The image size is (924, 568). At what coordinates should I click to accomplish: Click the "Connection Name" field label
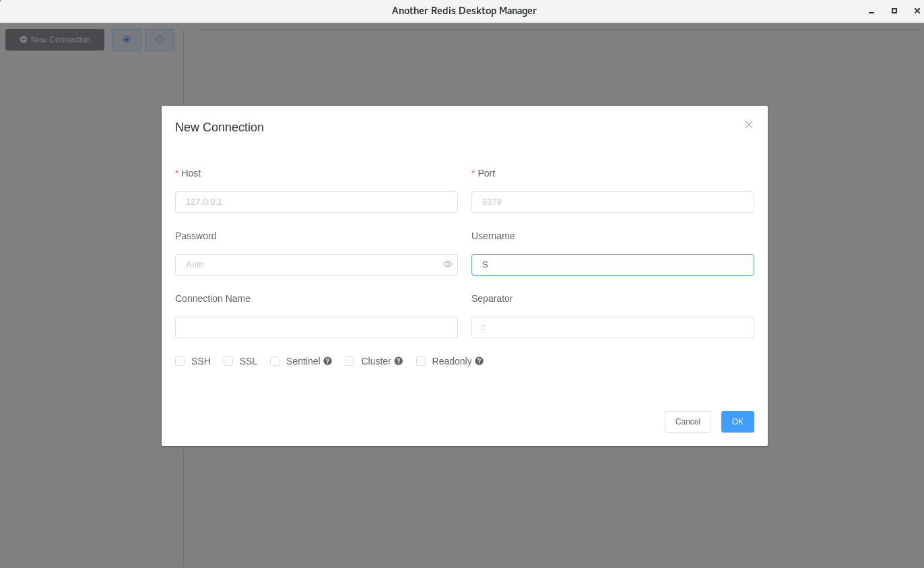click(213, 298)
